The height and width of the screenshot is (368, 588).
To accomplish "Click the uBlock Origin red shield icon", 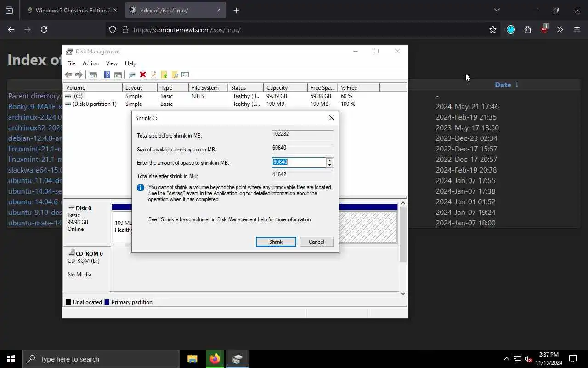I will [544, 29].
